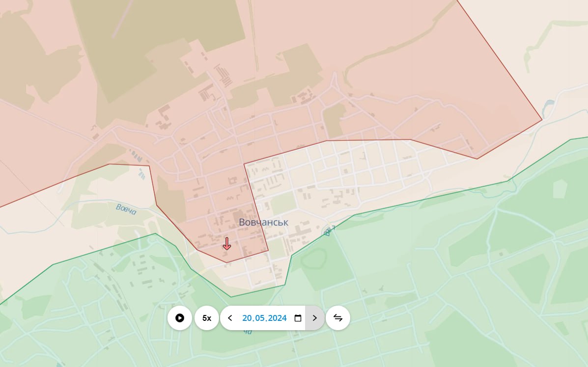This screenshot has width=588, height=367.
Task: Click the oval stadium shape south of town
Action: coord(314,259)
